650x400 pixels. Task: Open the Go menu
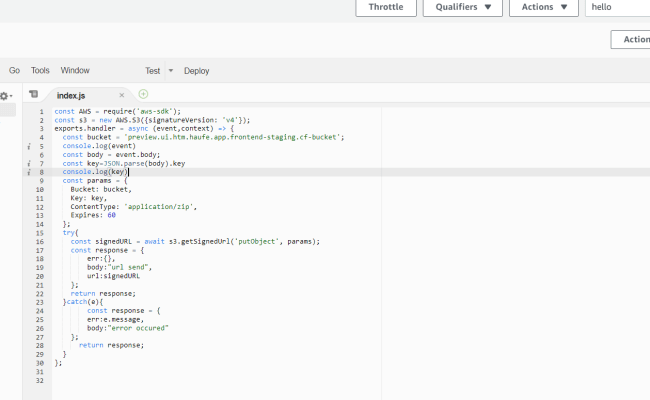[15, 70]
